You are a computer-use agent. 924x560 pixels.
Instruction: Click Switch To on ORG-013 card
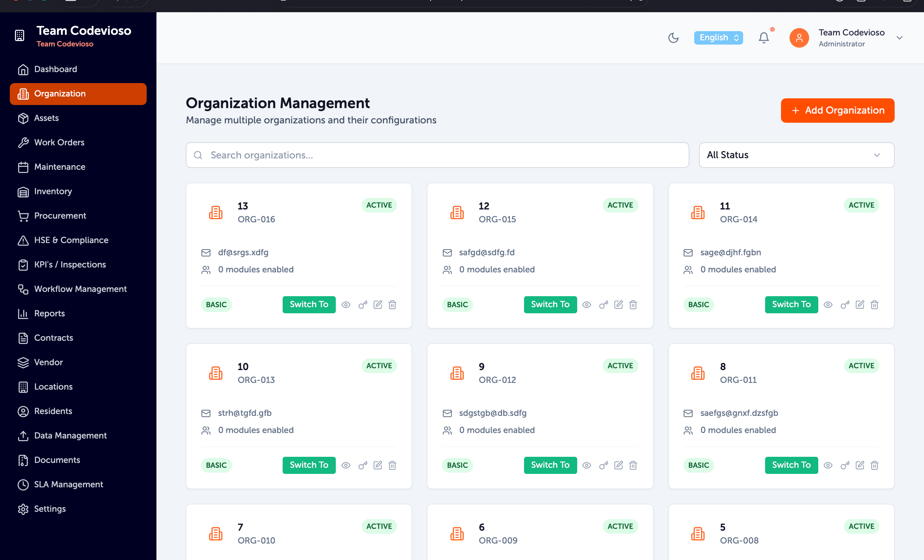(309, 465)
